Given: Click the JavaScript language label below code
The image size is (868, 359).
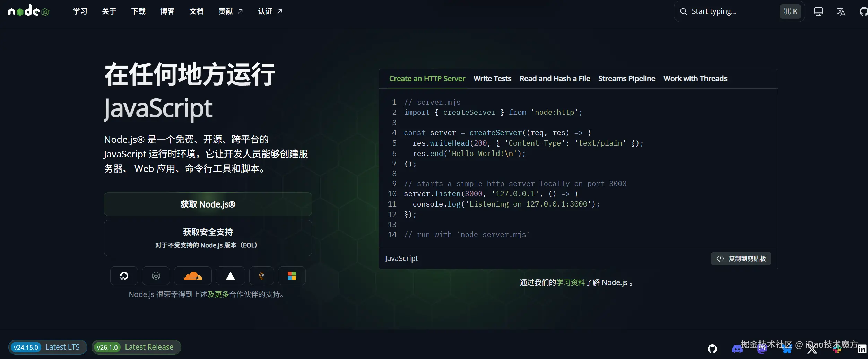Looking at the screenshot, I should [401, 259].
